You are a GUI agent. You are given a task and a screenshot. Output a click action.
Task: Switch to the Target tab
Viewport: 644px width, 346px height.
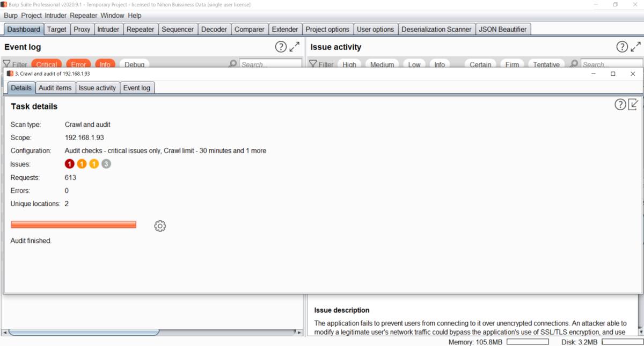[x=56, y=30]
